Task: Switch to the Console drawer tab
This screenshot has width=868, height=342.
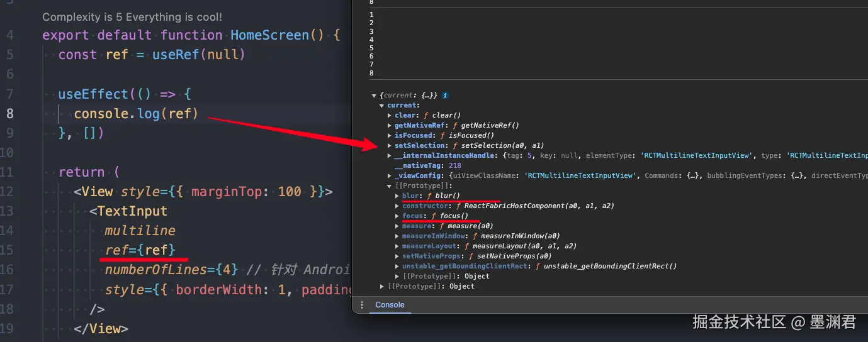Action: point(390,305)
